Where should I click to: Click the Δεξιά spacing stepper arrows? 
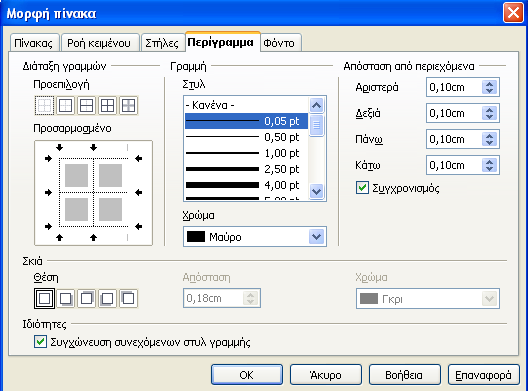tap(489, 113)
